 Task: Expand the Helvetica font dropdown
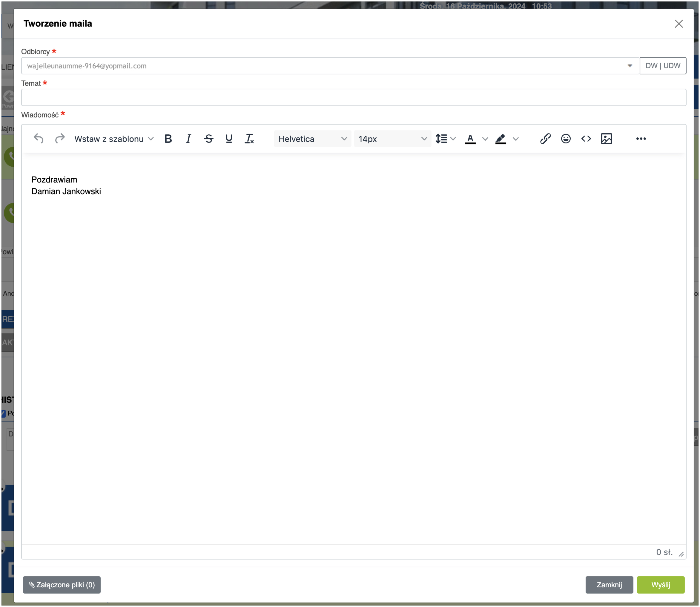tap(312, 139)
